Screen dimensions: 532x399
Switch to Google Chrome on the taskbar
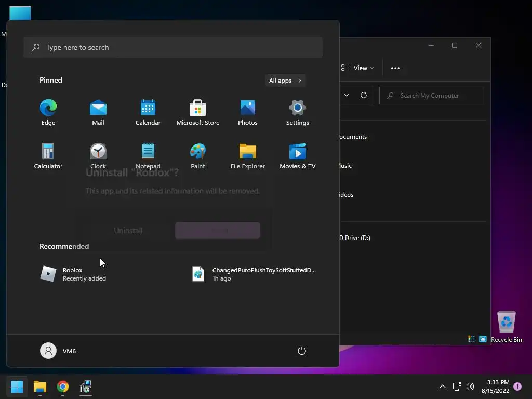pyautogui.click(x=63, y=387)
